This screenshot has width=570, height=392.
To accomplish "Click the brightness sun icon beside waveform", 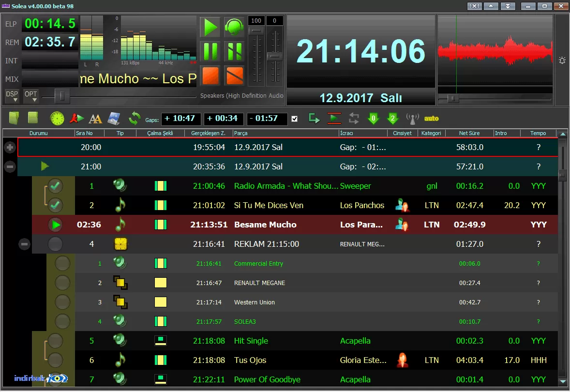I will [562, 60].
